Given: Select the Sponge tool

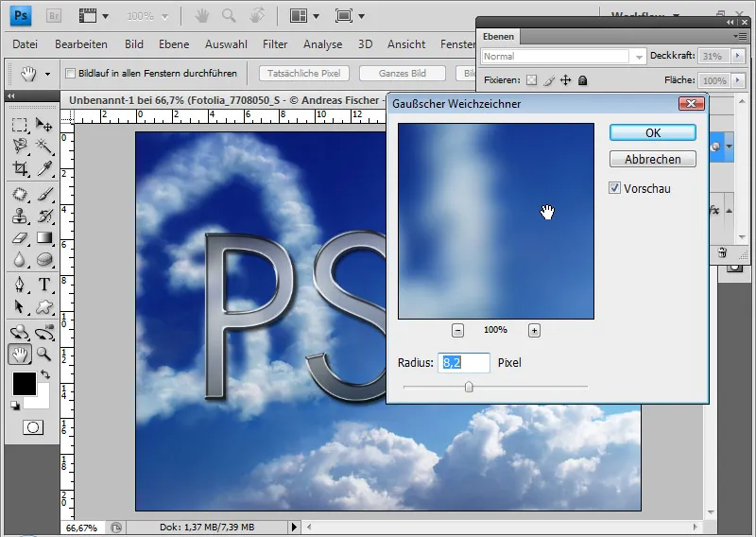Looking at the screenshot, I should pyautogui.click(x=43, y=260).
